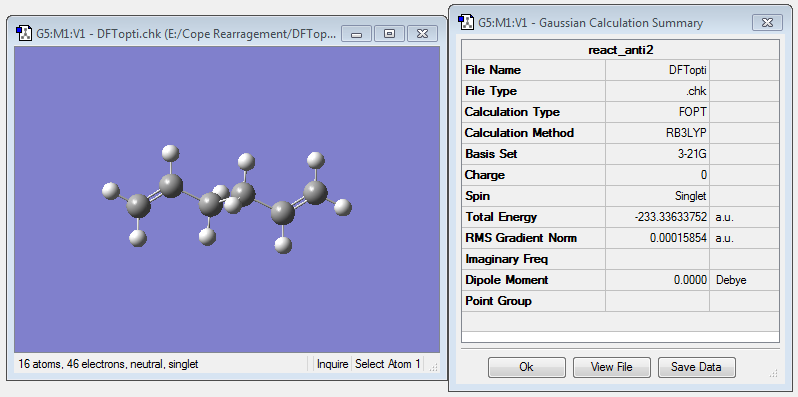The height and width of the screenshot is (397, 798).
Task: Select the react_anti2 table header
Action: coord(620,50)
